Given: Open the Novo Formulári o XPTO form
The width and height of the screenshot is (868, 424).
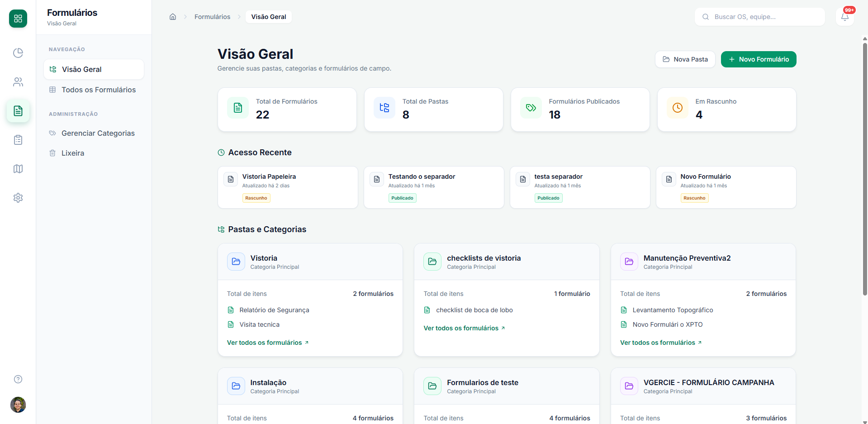Looking at the screenshot, I should pos(668,324).
